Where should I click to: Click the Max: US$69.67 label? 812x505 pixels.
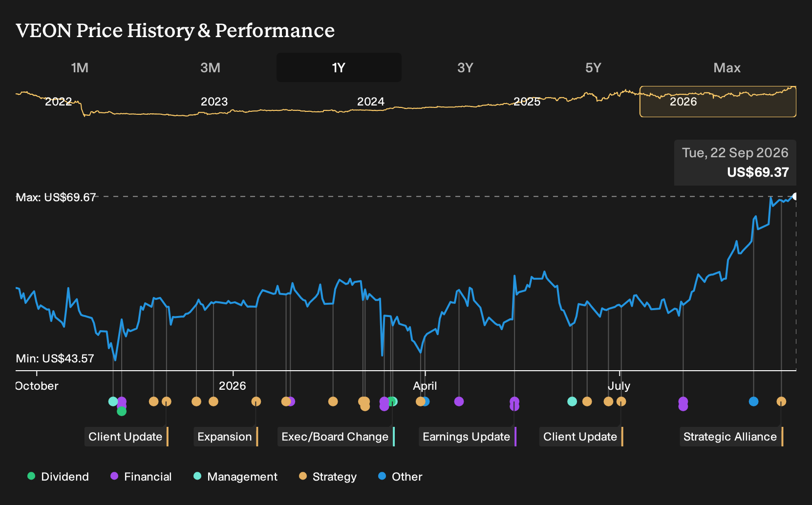[x=56, y=197]
